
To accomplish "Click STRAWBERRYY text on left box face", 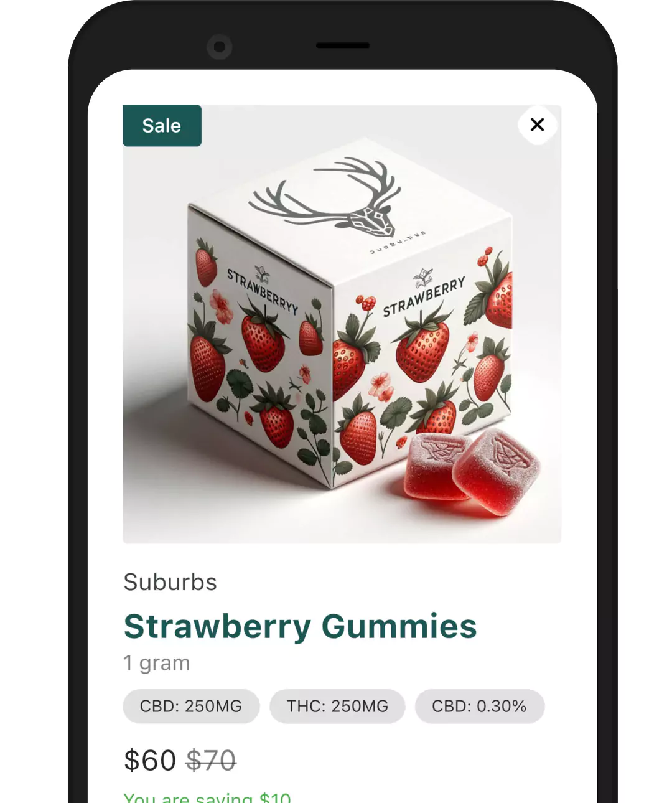I will (262, 291).
